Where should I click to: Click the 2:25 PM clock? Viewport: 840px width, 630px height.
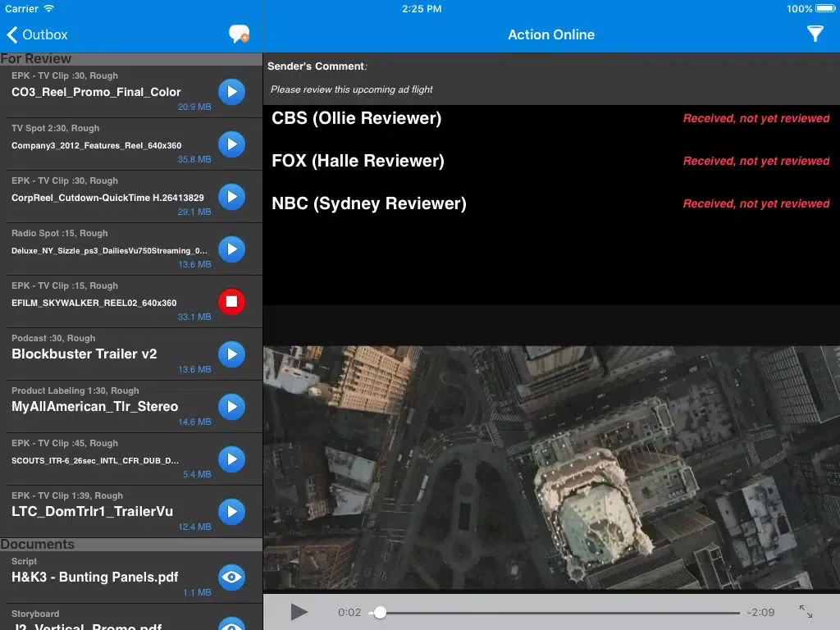tap(422, 8)
